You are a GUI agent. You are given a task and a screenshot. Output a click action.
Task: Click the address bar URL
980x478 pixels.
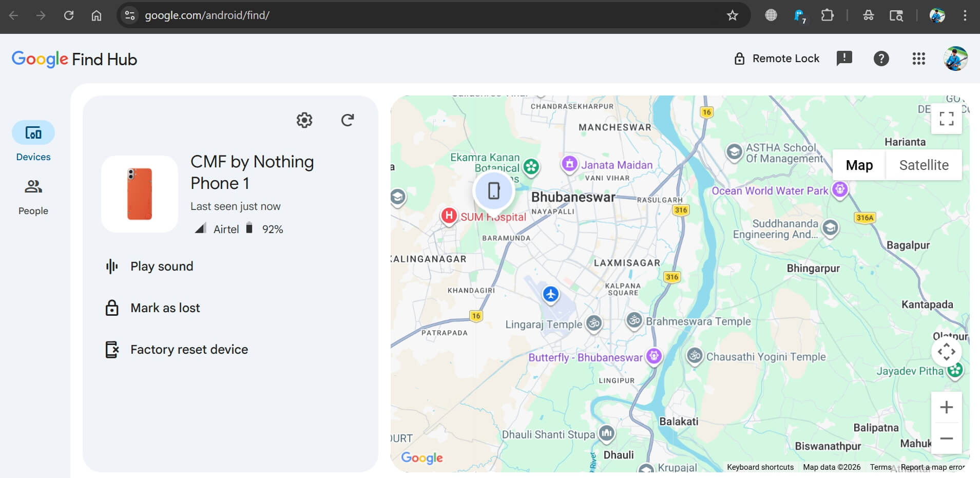(207, 15)
